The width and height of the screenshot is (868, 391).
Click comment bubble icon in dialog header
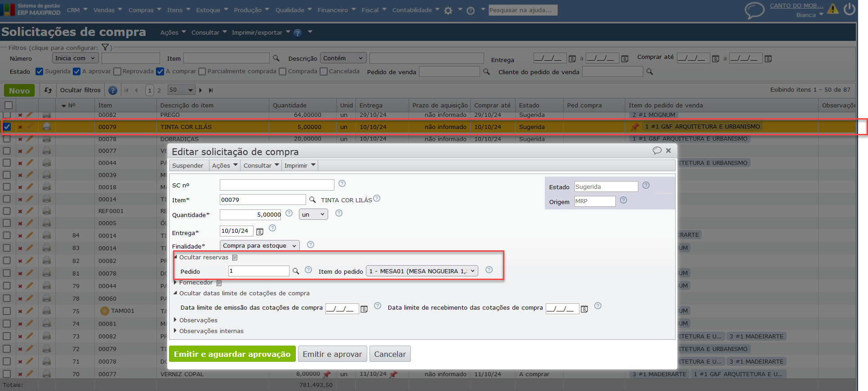[x=657, y=151]
